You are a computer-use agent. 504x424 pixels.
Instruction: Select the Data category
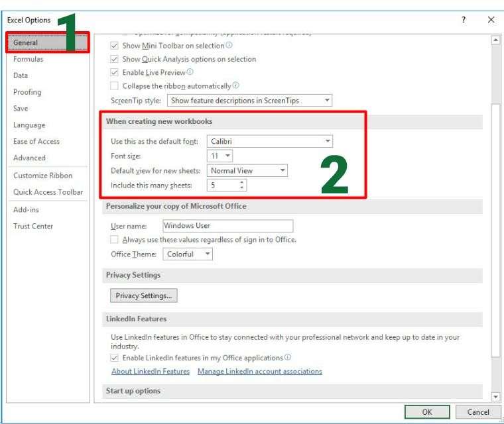point(48,76)
